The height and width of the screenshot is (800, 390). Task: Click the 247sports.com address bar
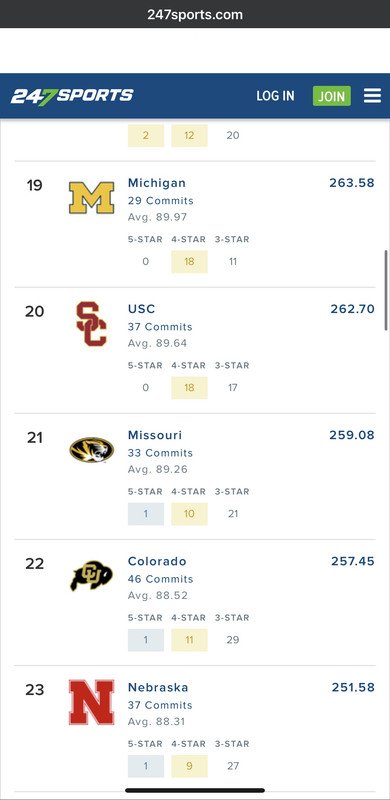point(195,14)
